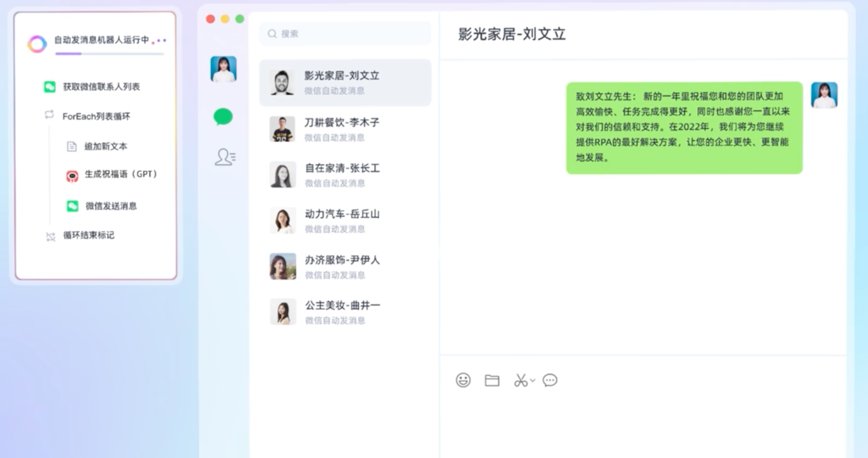Open the chat history bubble icon
Viewport: 868px width, 458px height.
click(x=550, y=381)
